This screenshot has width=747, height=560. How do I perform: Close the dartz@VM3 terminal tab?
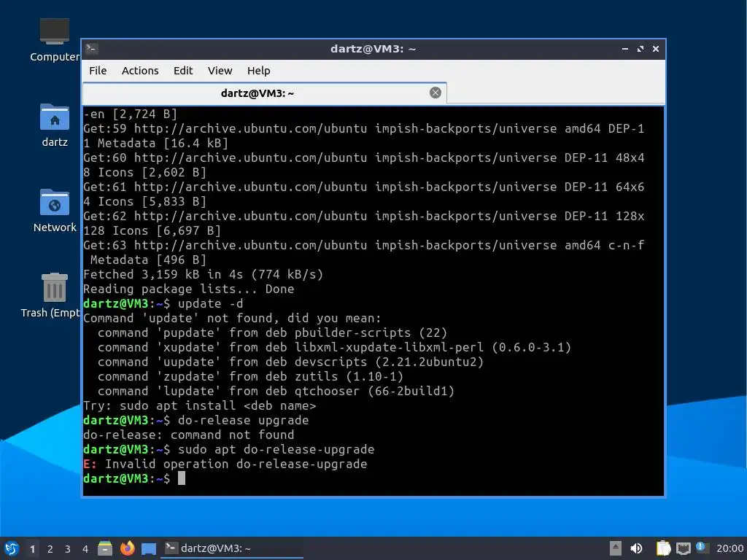point(435,93)
